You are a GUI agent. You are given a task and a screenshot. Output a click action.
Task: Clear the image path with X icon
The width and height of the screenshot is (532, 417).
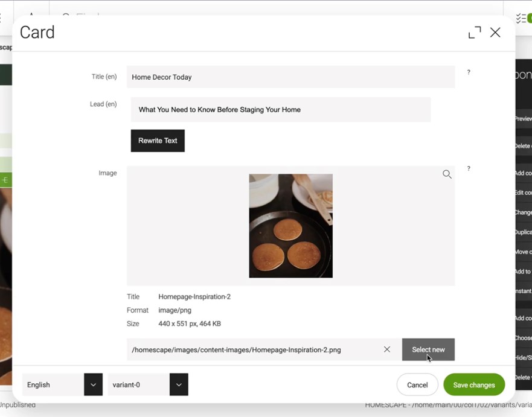[387, 349]
